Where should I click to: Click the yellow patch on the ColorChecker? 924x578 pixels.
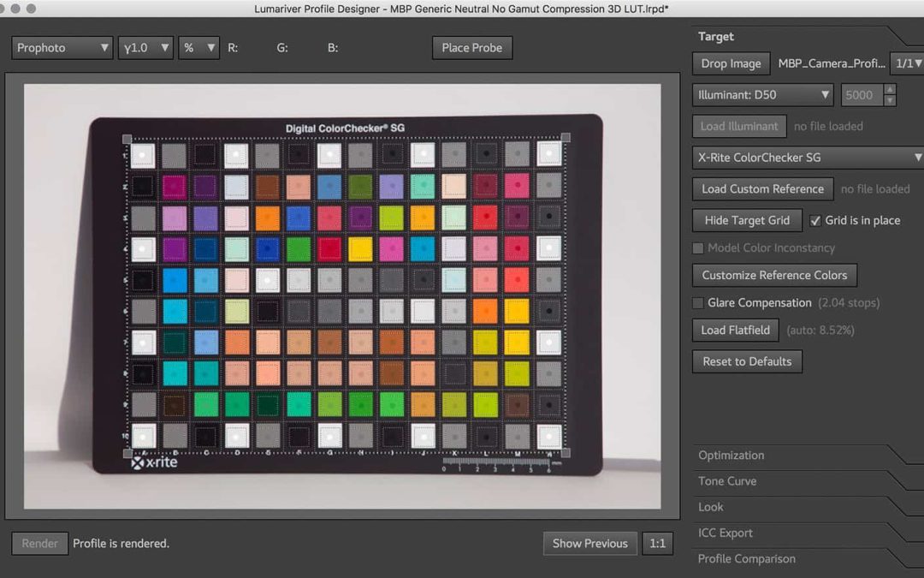click(x=360, y=248)
